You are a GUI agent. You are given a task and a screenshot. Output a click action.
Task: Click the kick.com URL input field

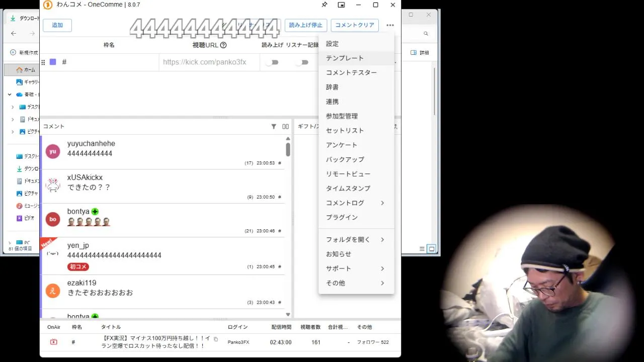coord(209,62)
